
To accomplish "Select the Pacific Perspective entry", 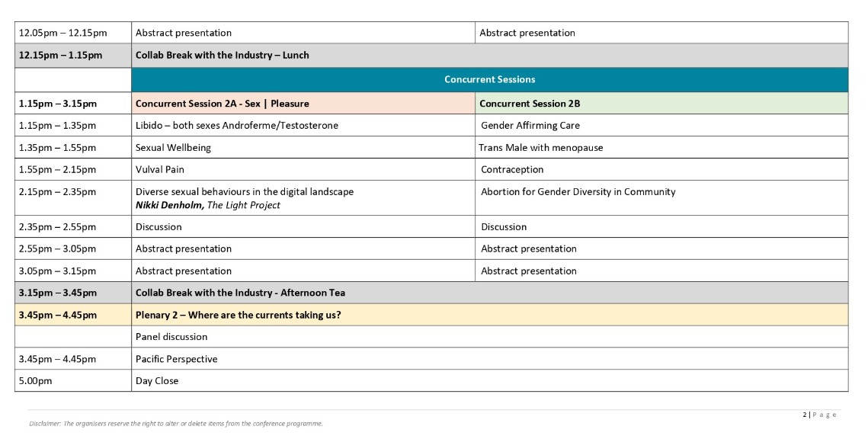I will tap(176, 359).
